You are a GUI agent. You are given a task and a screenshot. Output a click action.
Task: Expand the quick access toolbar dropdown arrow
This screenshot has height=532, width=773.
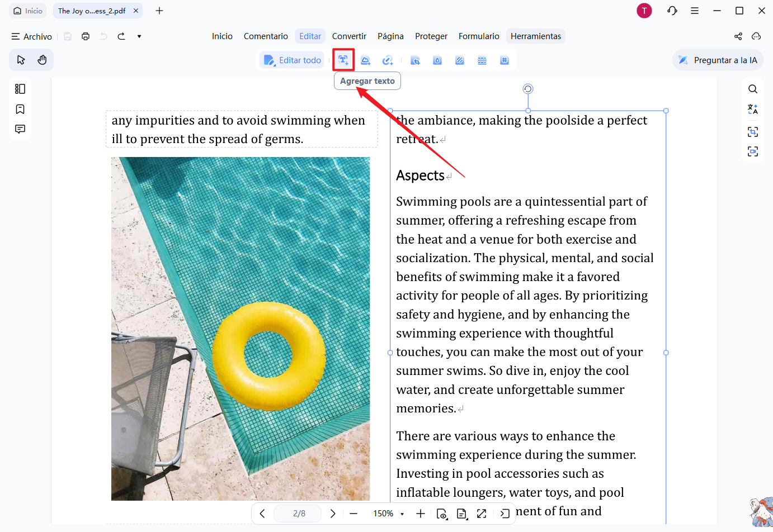point(139,36)
